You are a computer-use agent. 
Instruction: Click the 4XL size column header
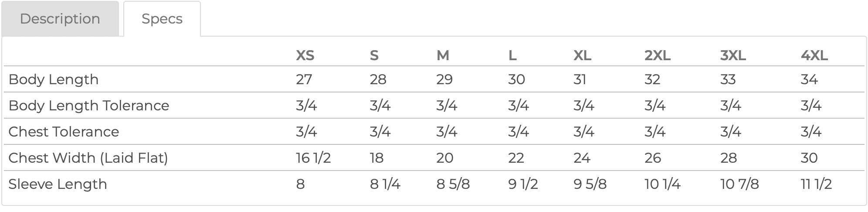point(814,55)
